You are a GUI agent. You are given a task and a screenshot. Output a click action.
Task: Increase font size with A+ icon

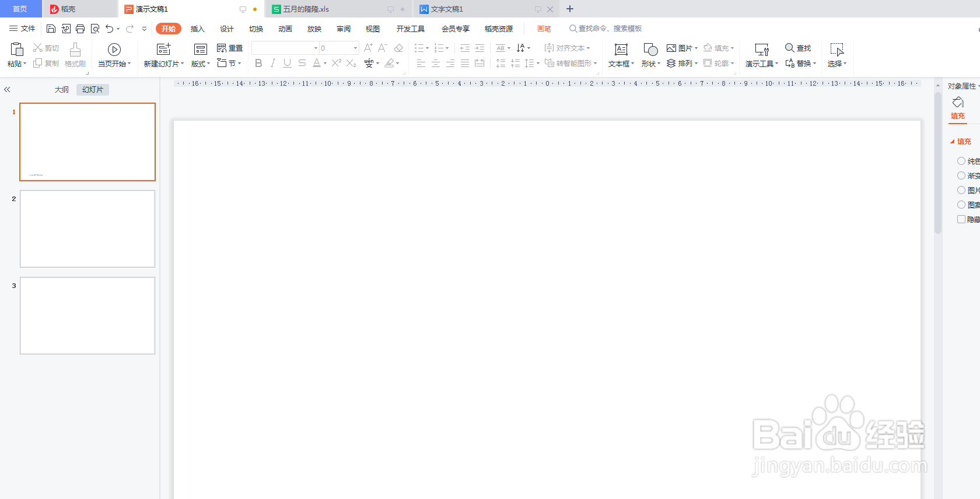coord(368,48)
